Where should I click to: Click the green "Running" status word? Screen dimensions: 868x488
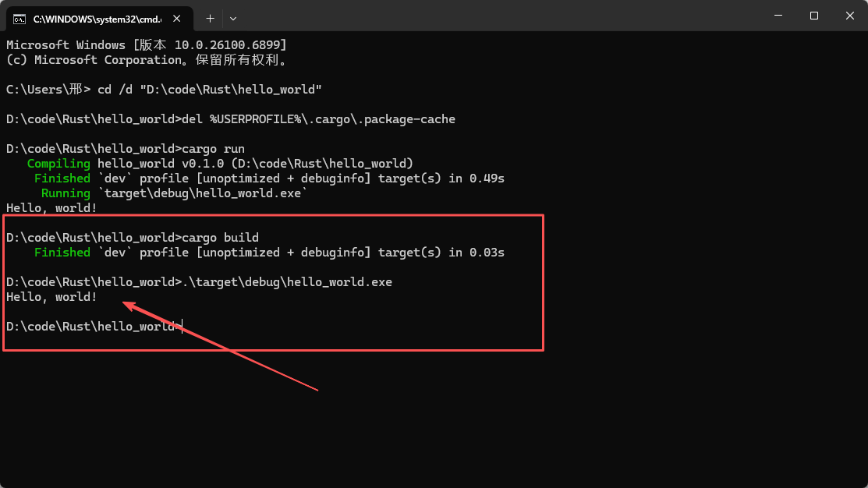(x=66, y=193)
